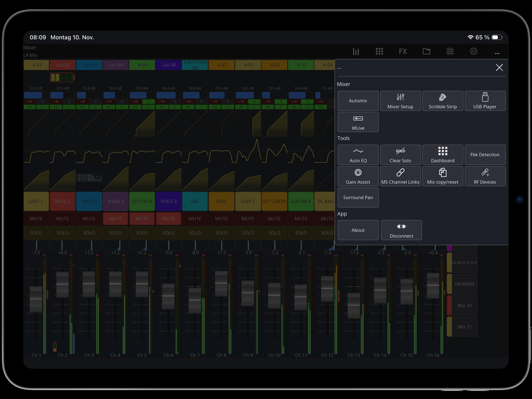Open the settings gear in top toolbar
This screenshot has height=399, width=532.
473,51
